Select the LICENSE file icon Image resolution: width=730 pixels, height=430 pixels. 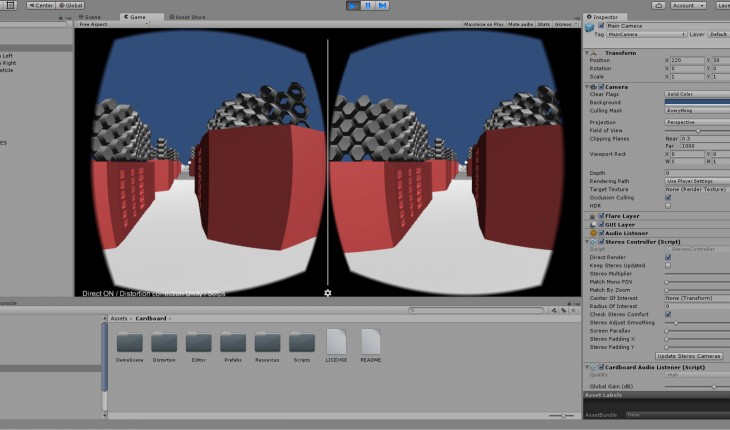pyautogui.click(x=336, y=342)
